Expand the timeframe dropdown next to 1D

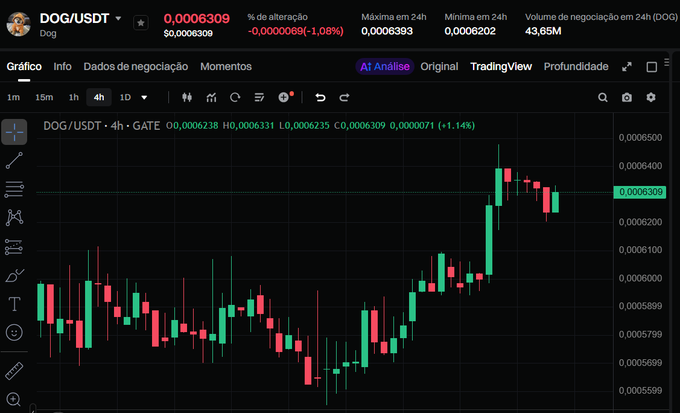click(144, 98)
